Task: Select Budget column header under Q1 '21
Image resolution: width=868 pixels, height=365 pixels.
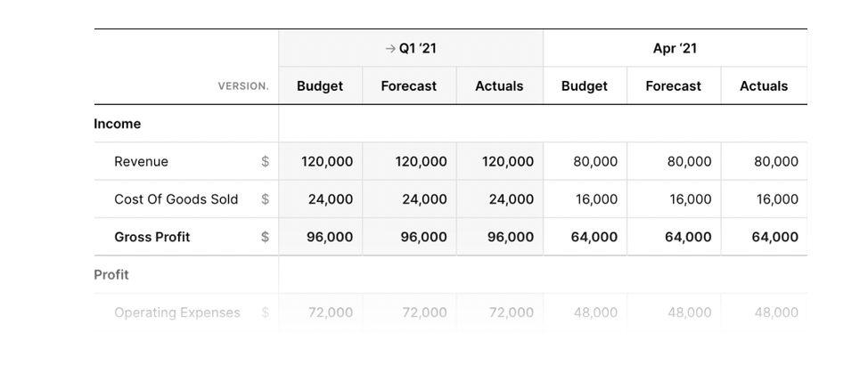Action: click(x=321, y=85)
